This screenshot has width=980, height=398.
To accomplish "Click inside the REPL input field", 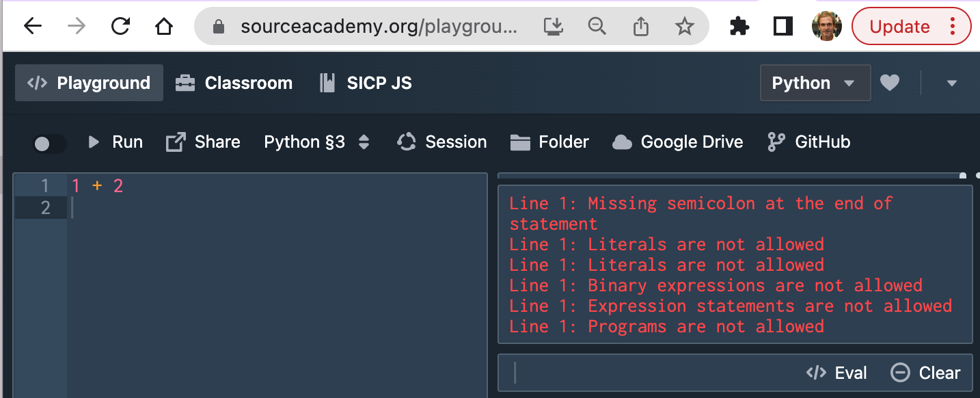I will point(615,372).
